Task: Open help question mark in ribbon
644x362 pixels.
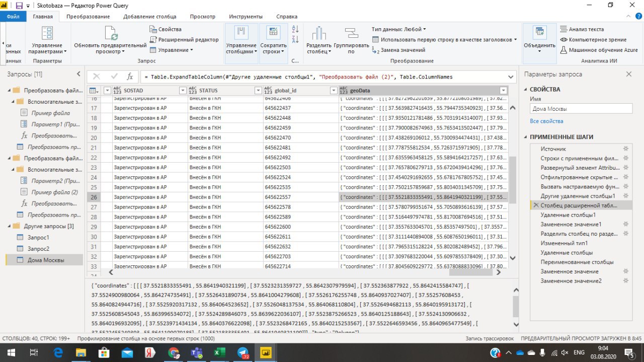Action: point(638,17)
